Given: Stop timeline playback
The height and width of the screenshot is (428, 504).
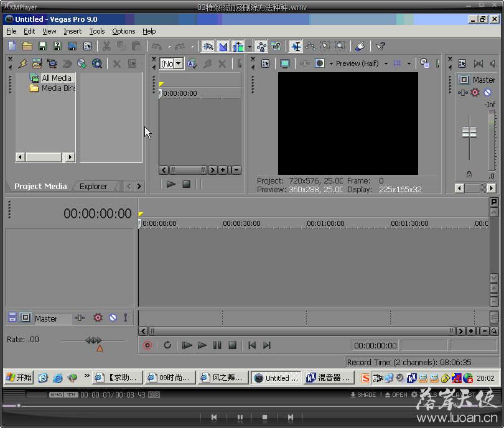Looking at the screenshot, I should click(232, 345).
